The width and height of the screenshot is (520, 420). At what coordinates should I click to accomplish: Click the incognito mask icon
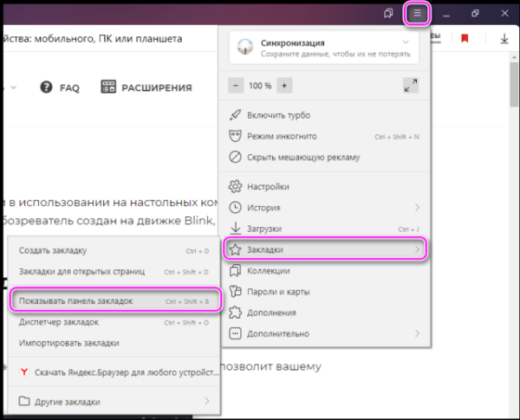pos(235,136)
